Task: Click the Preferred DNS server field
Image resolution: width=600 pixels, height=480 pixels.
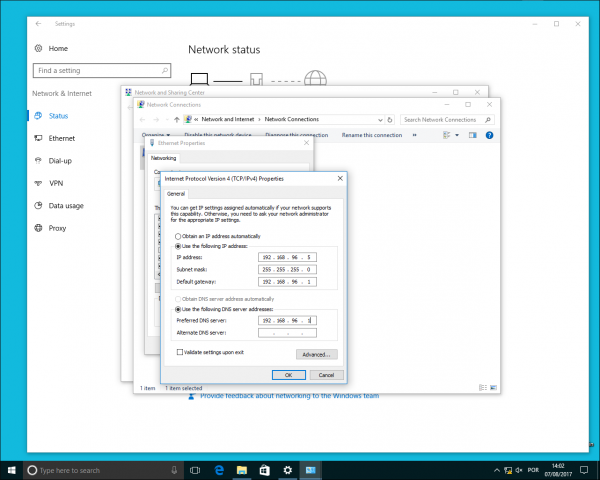Action: 287,320
